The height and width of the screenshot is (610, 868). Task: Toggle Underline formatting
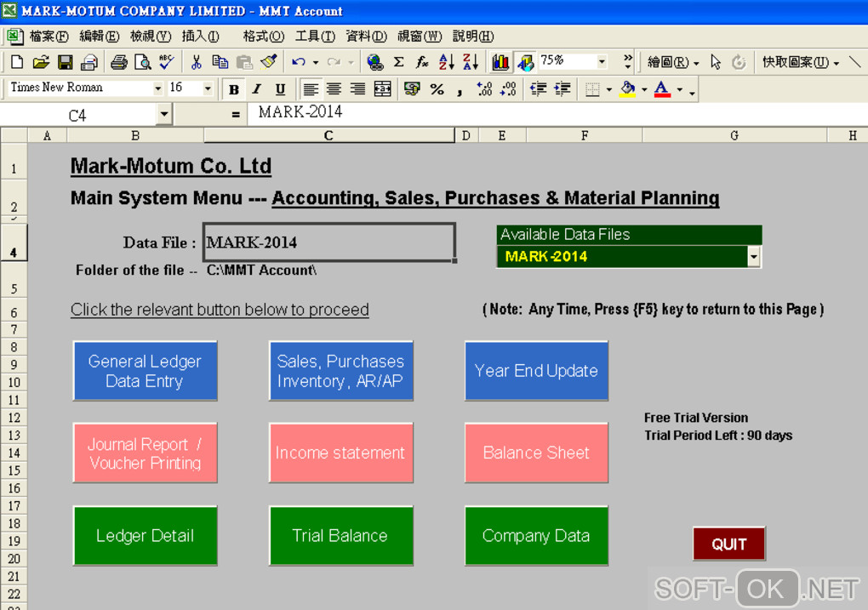[x=280, y=88]
